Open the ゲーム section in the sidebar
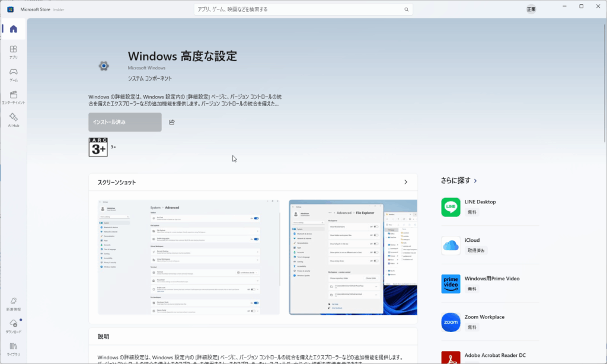607x364 pixels. (x=14, y=75)
